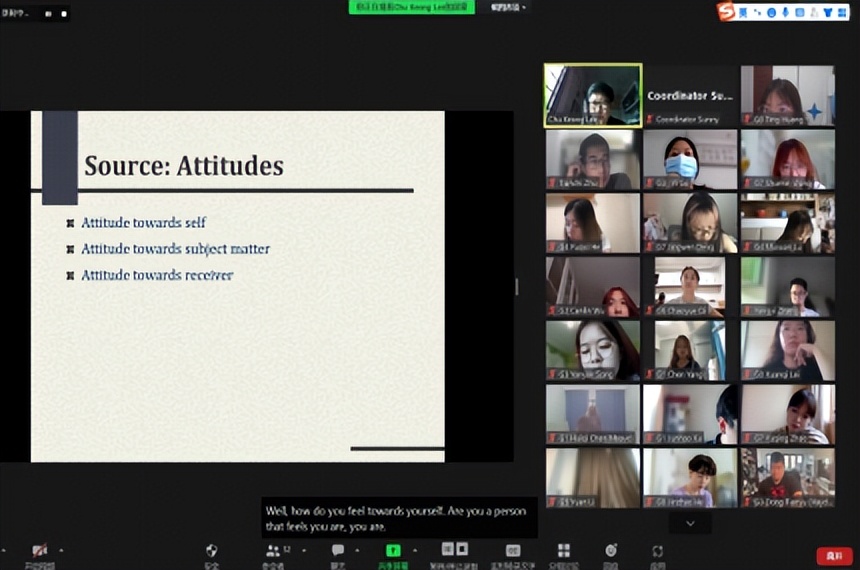
Task: Open the Apps icon in toolbar
Action: (658, 551)
